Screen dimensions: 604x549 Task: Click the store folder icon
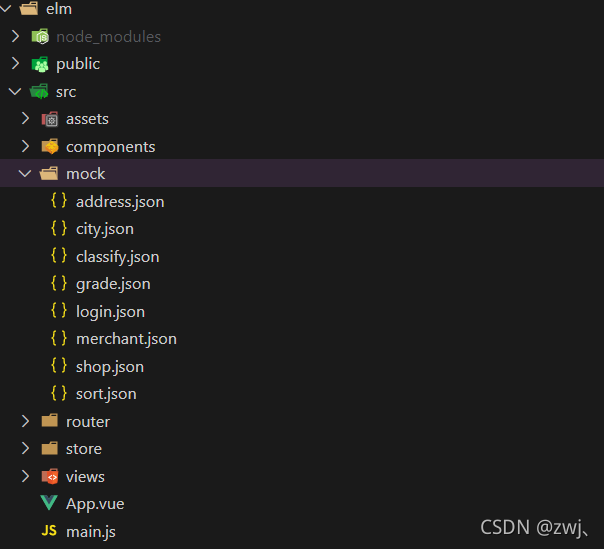pyautogui.click(x=50, y=448)
